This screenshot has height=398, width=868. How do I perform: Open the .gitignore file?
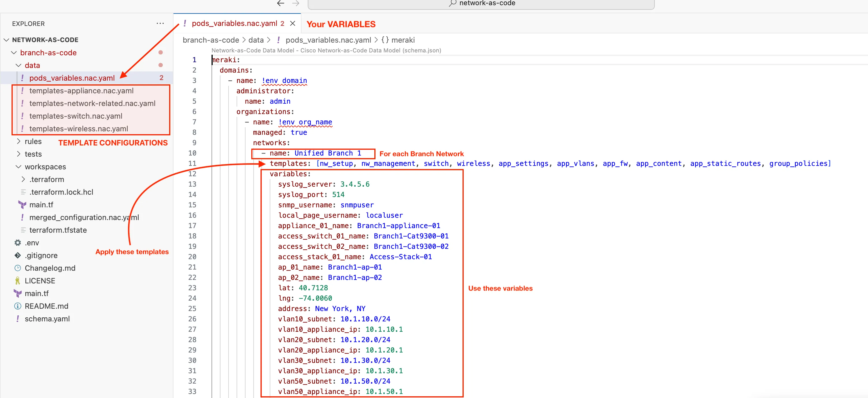[41, 255]
